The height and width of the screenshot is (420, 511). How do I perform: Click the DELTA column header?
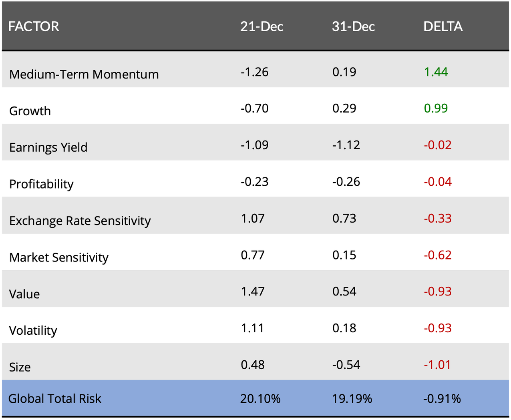pyautogui.click(x=443, y=26)
